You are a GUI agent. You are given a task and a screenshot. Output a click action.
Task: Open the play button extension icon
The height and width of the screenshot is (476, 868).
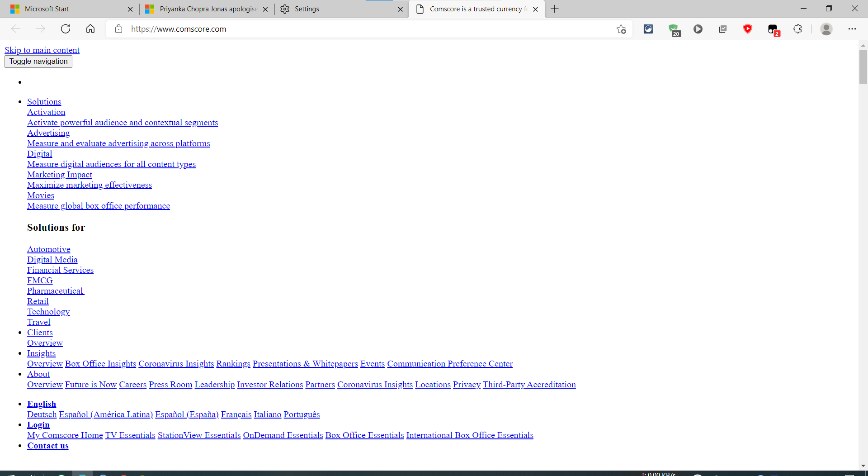click(698, 29)
